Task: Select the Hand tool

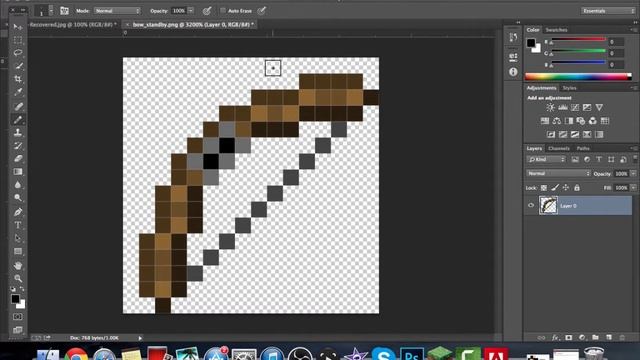Action: click(x=18, y=266)
